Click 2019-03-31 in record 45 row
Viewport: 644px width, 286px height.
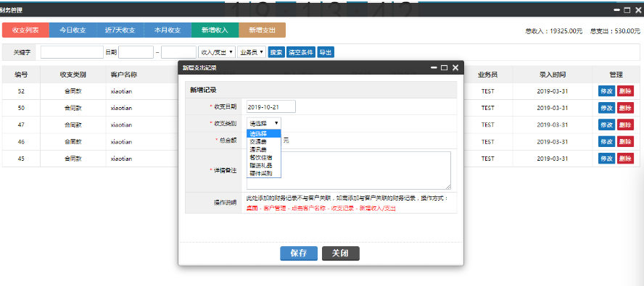point(553,159)
